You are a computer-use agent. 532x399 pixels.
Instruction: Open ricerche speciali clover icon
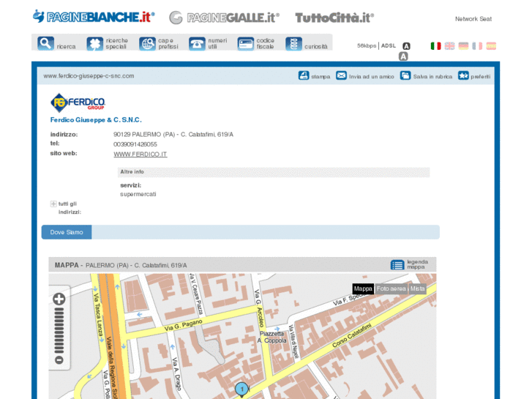click(x=94, y=44)
